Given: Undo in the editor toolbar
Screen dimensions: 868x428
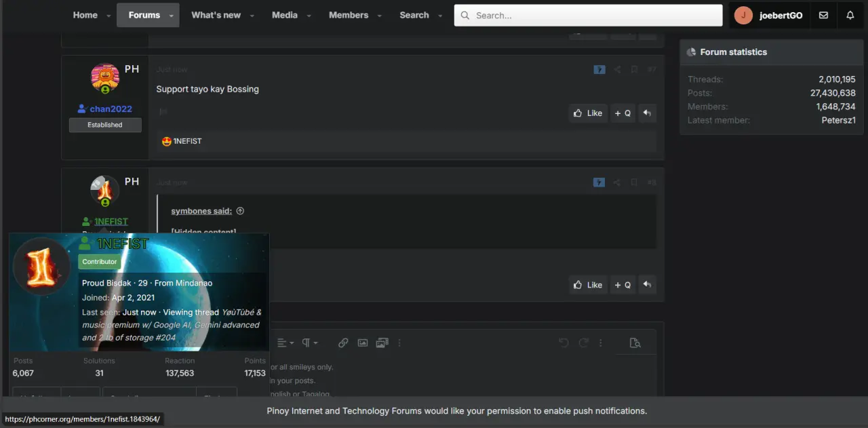Looking at the screenshot, I should (x=564, y=343).
